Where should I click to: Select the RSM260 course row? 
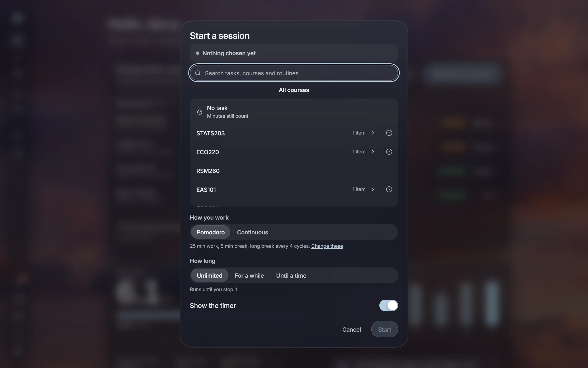click(294, 171)
